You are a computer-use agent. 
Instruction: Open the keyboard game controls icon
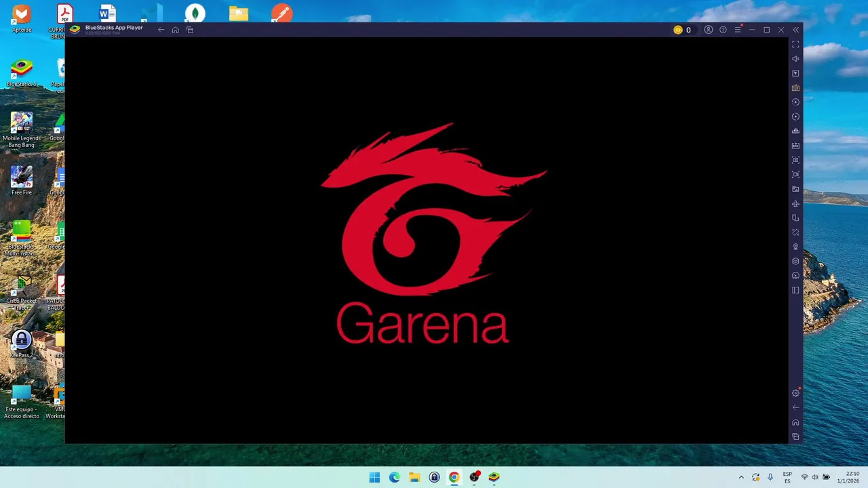795,87
